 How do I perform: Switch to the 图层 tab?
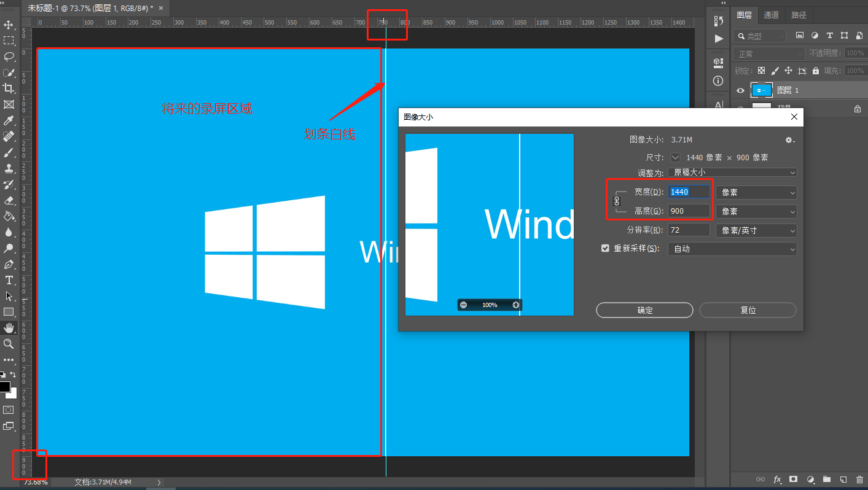click(744, 15)
